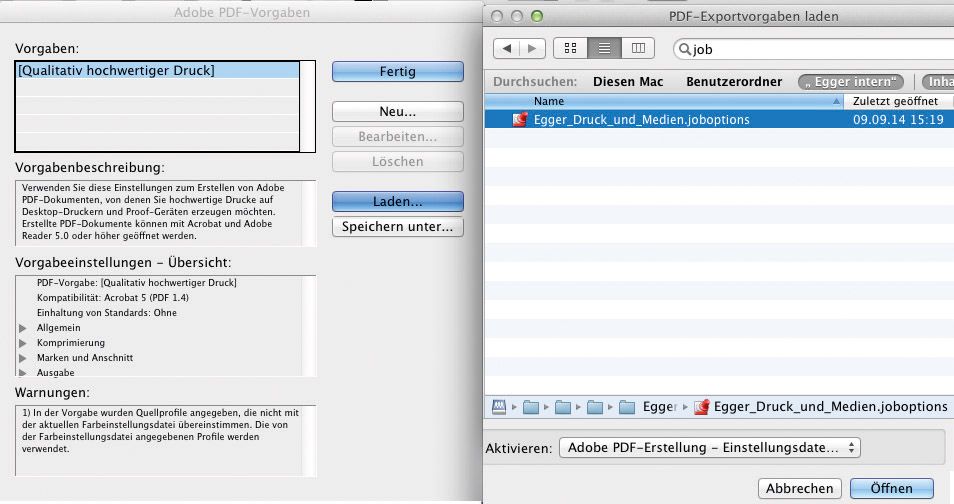954x504 pixels.
Task: Search scope: Diesen Mac
Action: coord(628,82)
